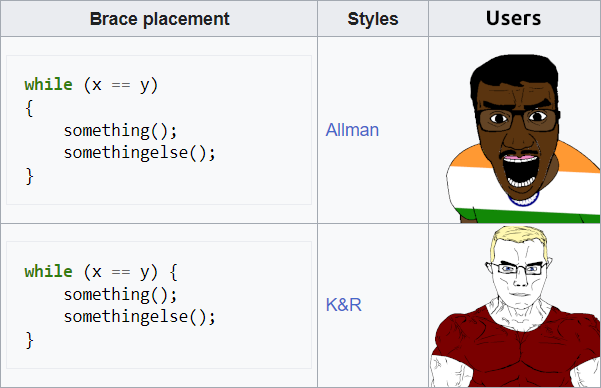Click the (x == y) condition in K&R code
Screen dimensions: 601x388
(121, 272)
